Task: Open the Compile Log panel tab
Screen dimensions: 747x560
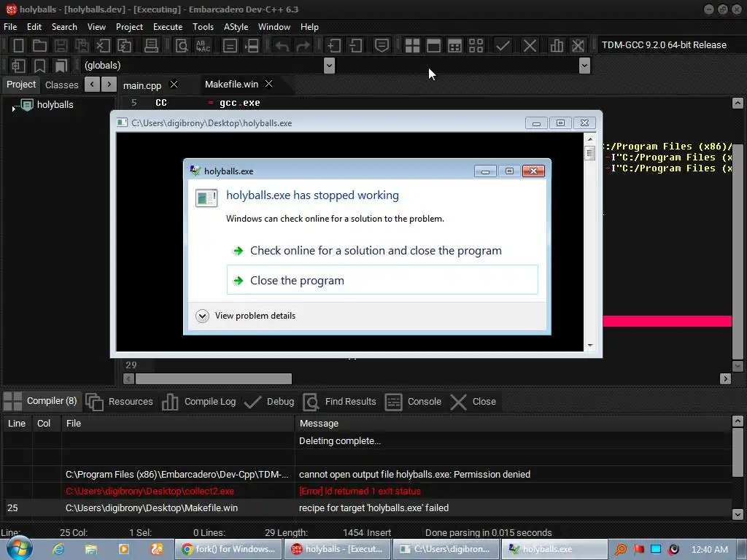Action: pos(199,402)
